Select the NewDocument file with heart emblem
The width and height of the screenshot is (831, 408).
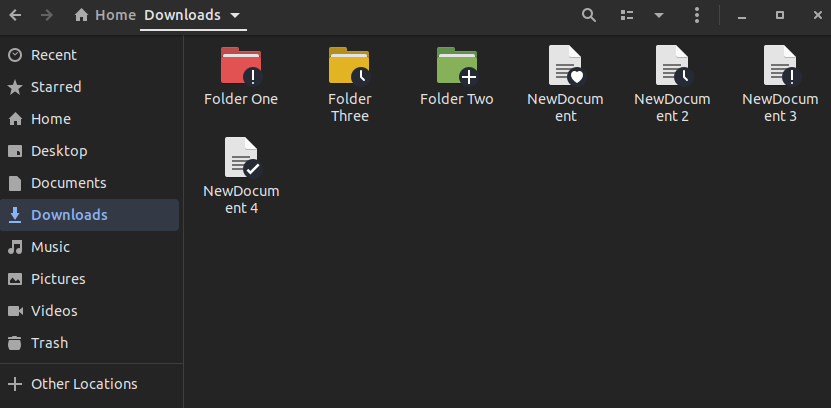pyautogui.click(x=565, y=66)
